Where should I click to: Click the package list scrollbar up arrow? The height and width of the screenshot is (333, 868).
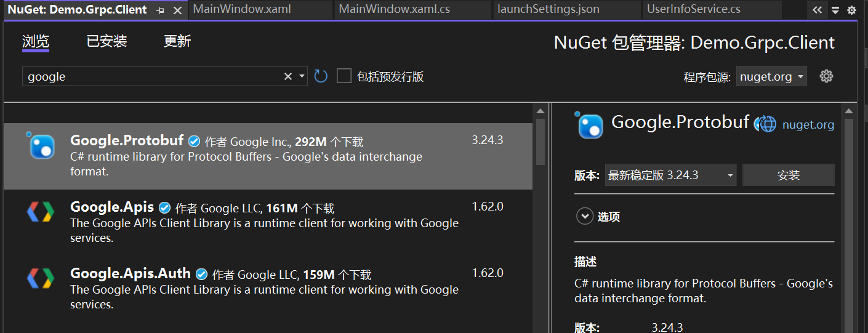click(x=540, y=111)
